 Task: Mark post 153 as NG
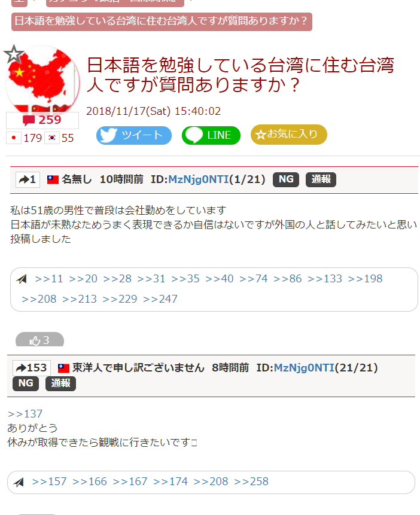26,383
